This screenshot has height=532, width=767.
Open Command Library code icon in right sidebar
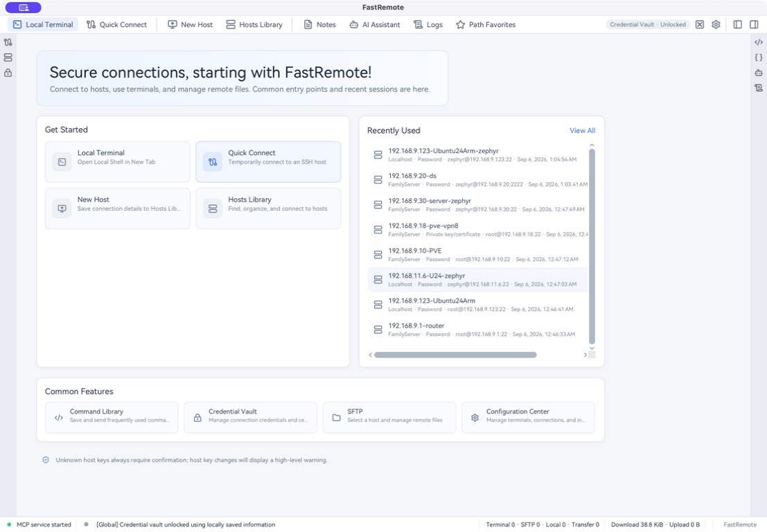click(759, 42)
